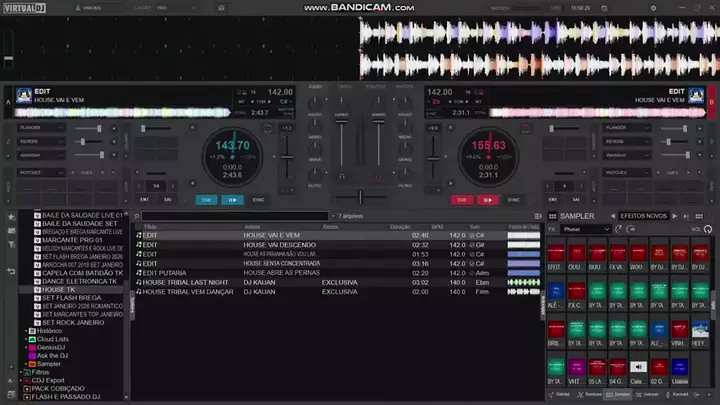This screenshot has width=720, height=405.
Task: Click the right deck SYNC button
Action: [x=513, y=199]
